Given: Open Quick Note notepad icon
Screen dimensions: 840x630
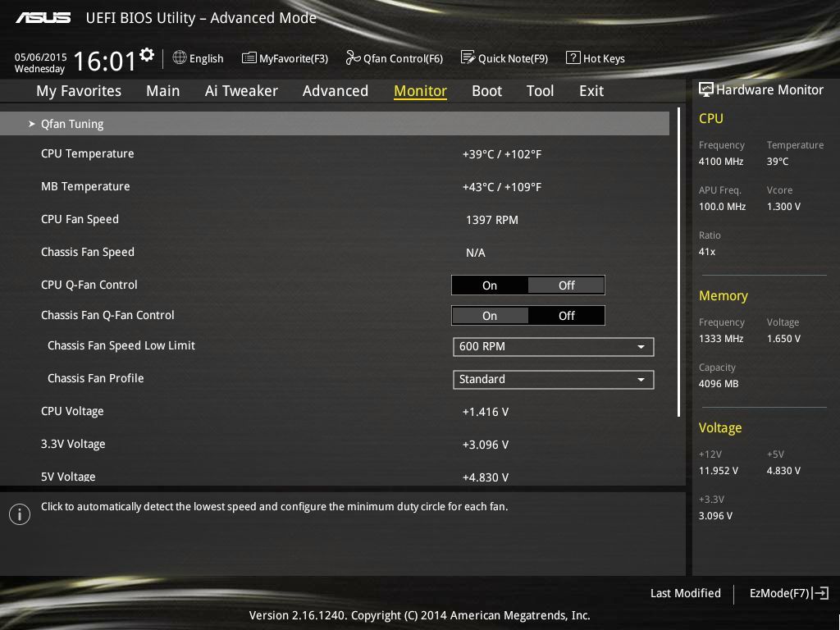Looking at the screenshot, I should point(468,58).
